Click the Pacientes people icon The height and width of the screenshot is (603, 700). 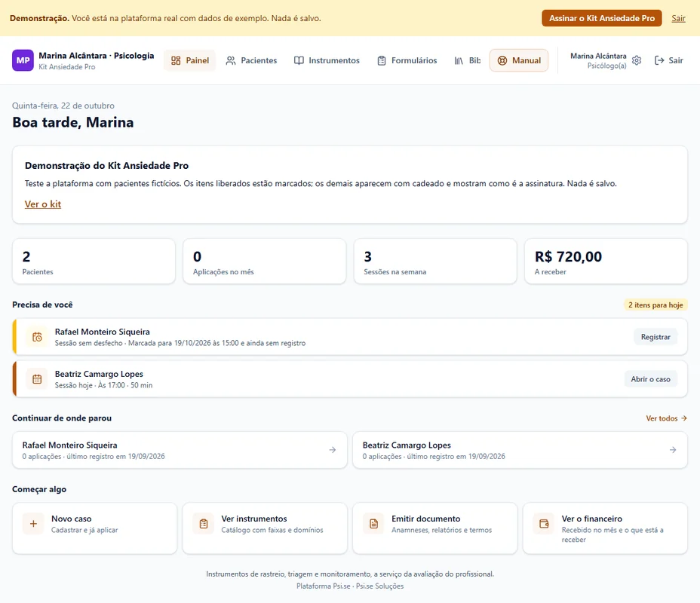coord(231,60)
